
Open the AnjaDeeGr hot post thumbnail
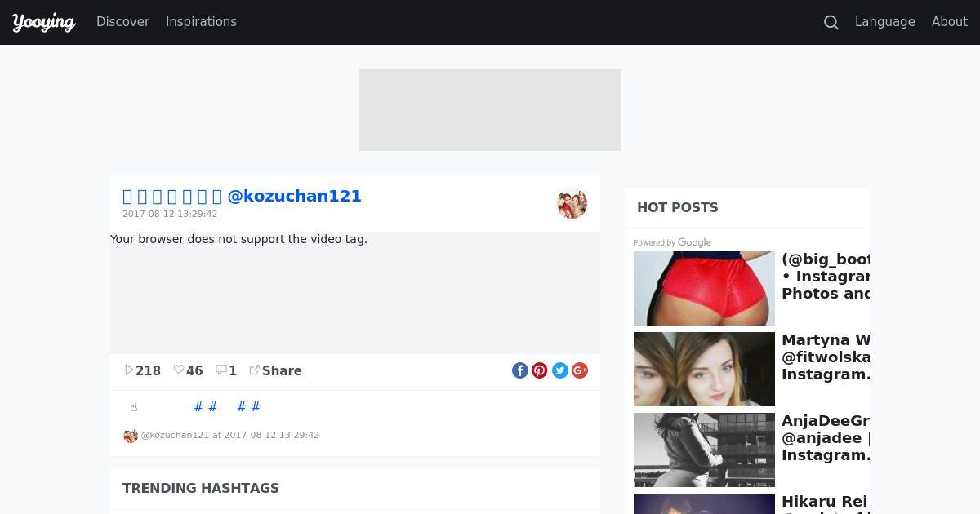pyautogui.click(x=704, y=450)
